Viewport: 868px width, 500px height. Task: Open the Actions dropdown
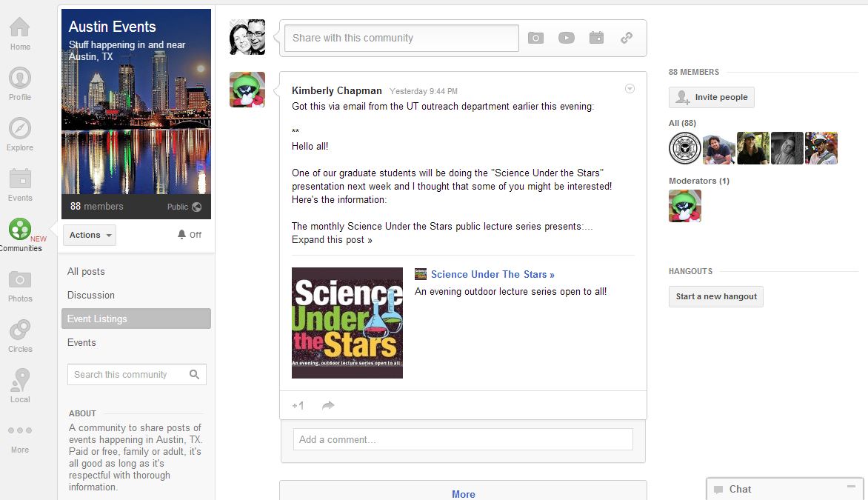click(x=89, y=235)
